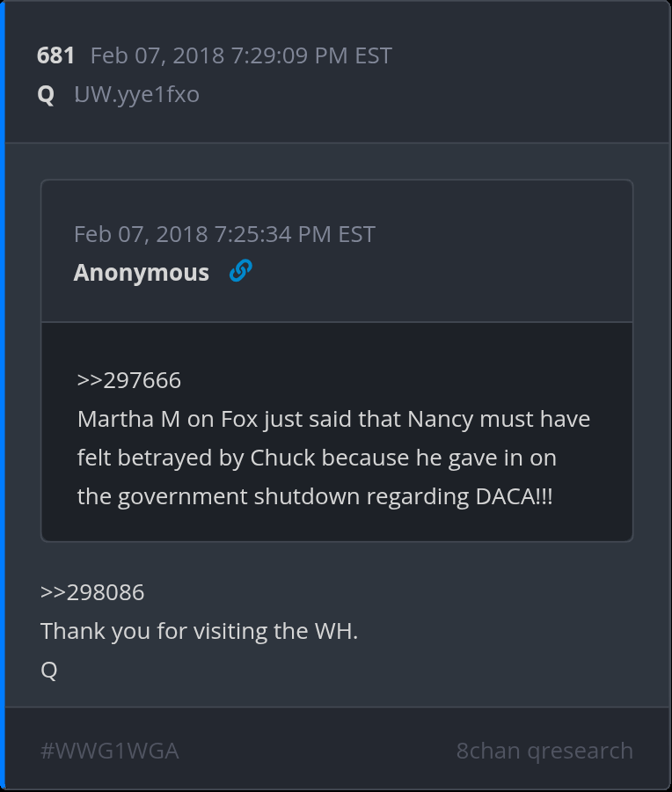Click the 7:29:09 PM EST post timestamp
The height and width of the screenshot is (792, 672).
tap(241, 56)
